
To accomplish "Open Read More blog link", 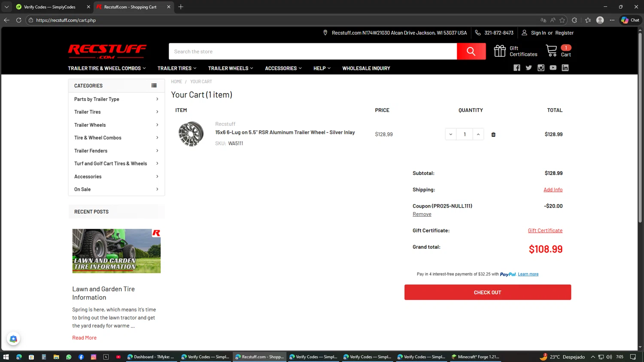I will [x=85, y=338].
